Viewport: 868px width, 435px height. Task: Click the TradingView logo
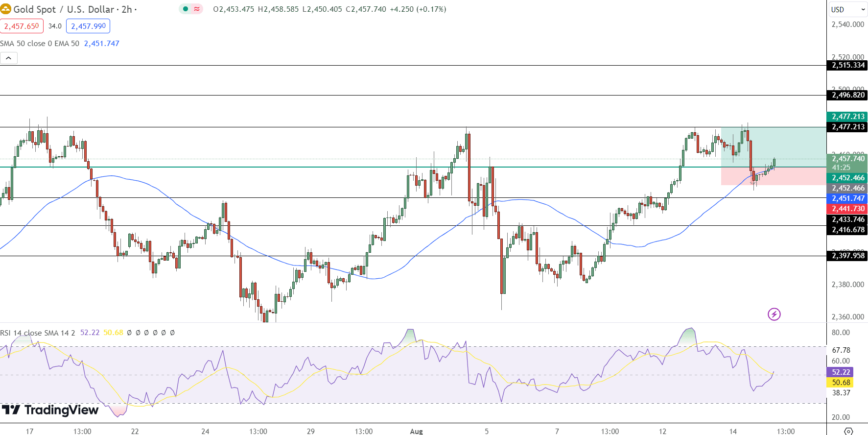click(x=50, y=410)
